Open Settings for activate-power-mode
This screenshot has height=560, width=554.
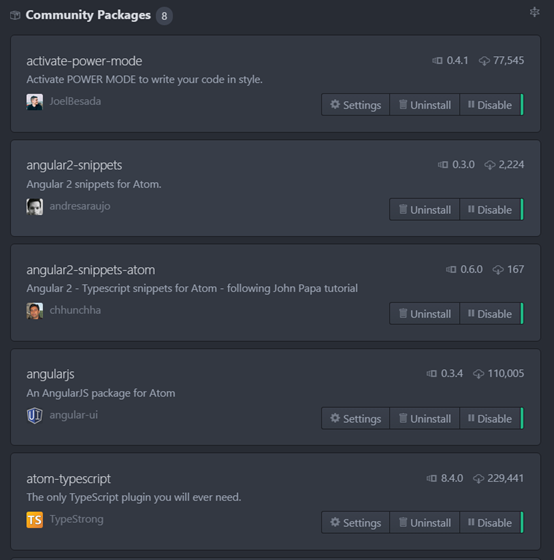(355, 105)
